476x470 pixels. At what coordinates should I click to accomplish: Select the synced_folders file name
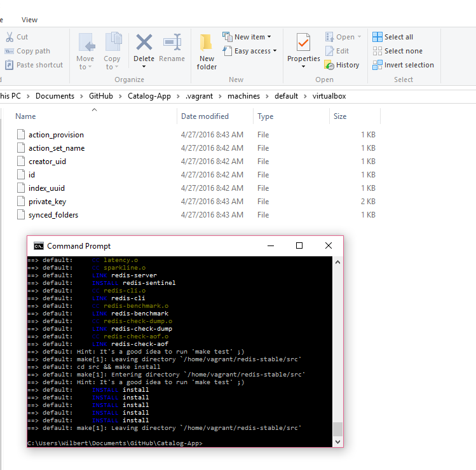53,215
